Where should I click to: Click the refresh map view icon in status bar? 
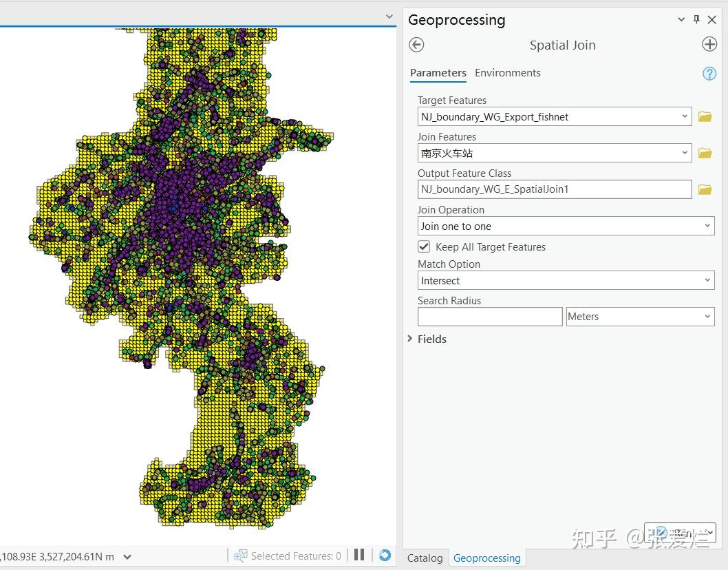(385, 556)
